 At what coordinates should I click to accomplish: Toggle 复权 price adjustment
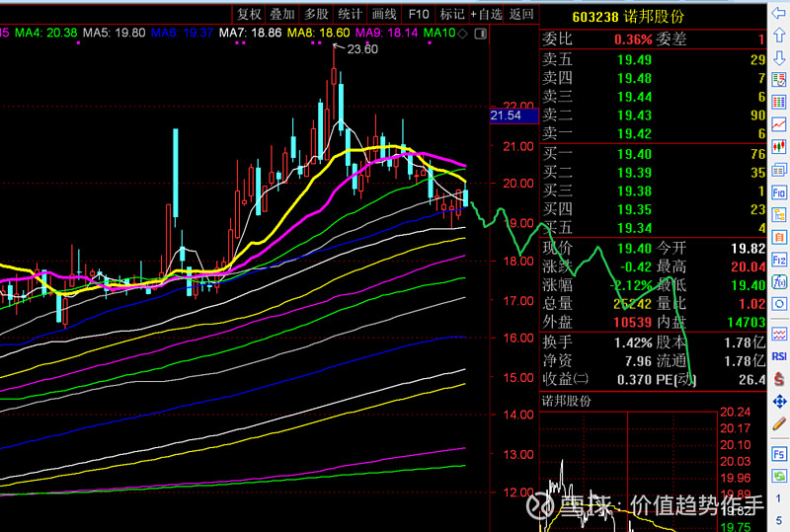tap(249, 14)
